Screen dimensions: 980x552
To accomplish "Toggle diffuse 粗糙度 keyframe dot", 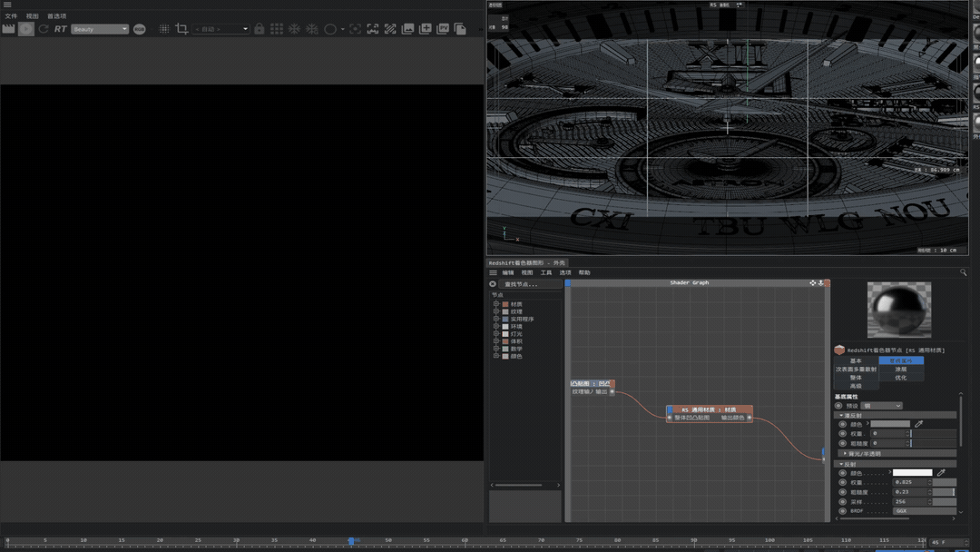I will click(842, 443).
